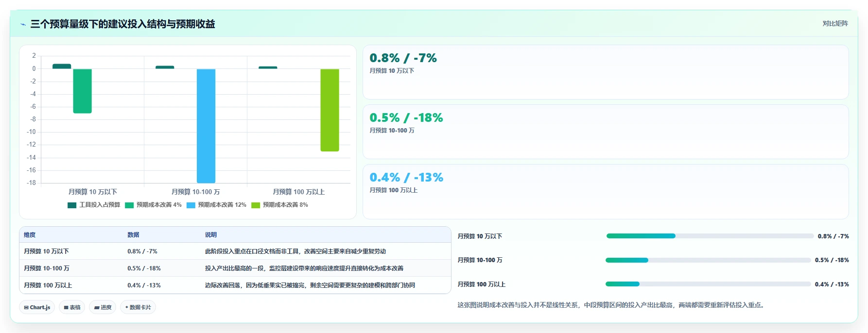Click table value 0.4% / -13%
Viewport: 868px width, 333px height.
click(144, 285)
